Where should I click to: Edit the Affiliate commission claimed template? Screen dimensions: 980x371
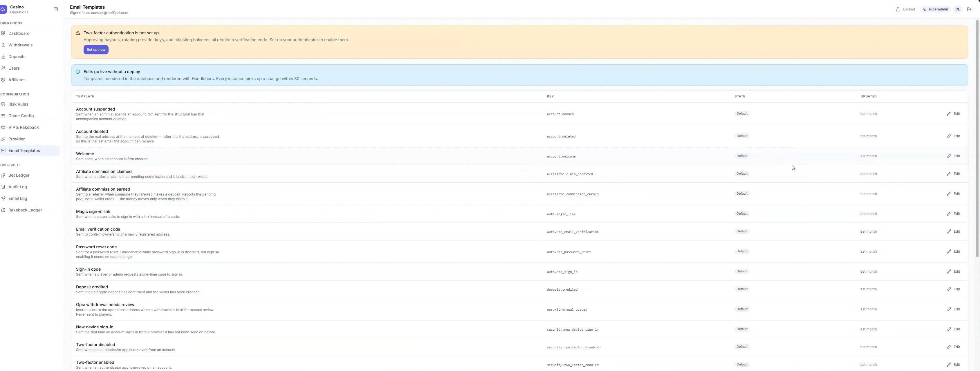pyautogui.click(x=953, y=174)
